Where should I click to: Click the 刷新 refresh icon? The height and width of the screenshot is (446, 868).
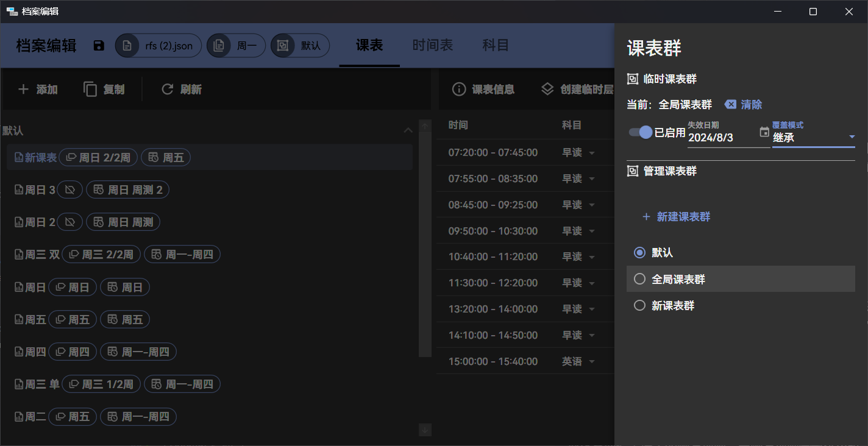pos(167,90)
